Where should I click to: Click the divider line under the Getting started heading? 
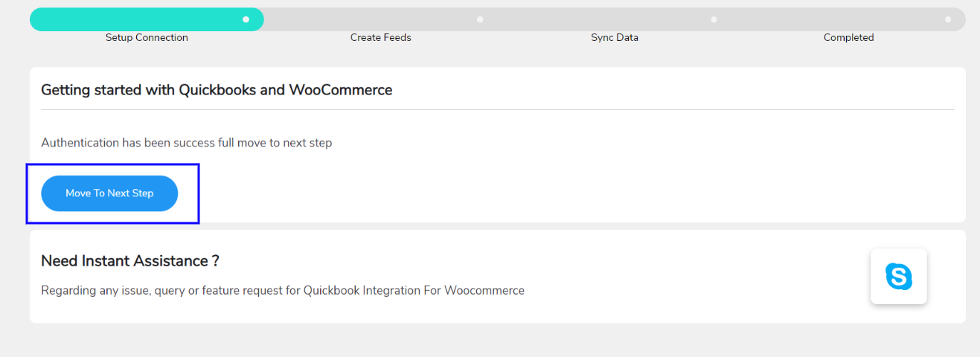498,110
